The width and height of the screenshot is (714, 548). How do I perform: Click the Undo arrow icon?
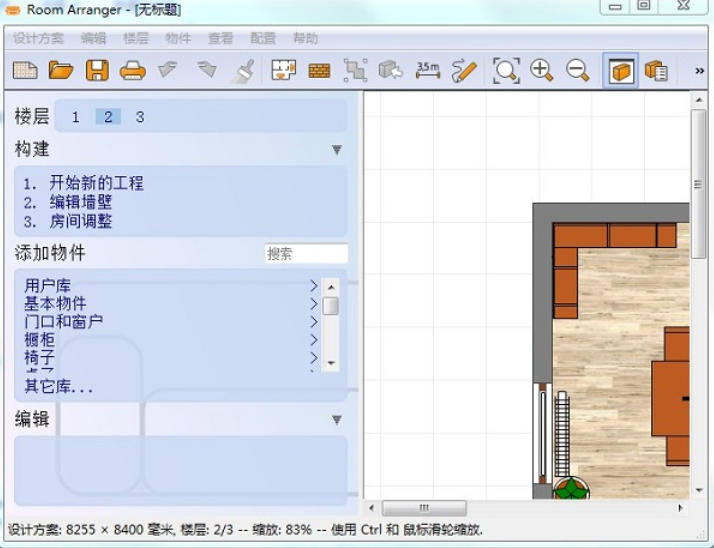coord(168,70)
